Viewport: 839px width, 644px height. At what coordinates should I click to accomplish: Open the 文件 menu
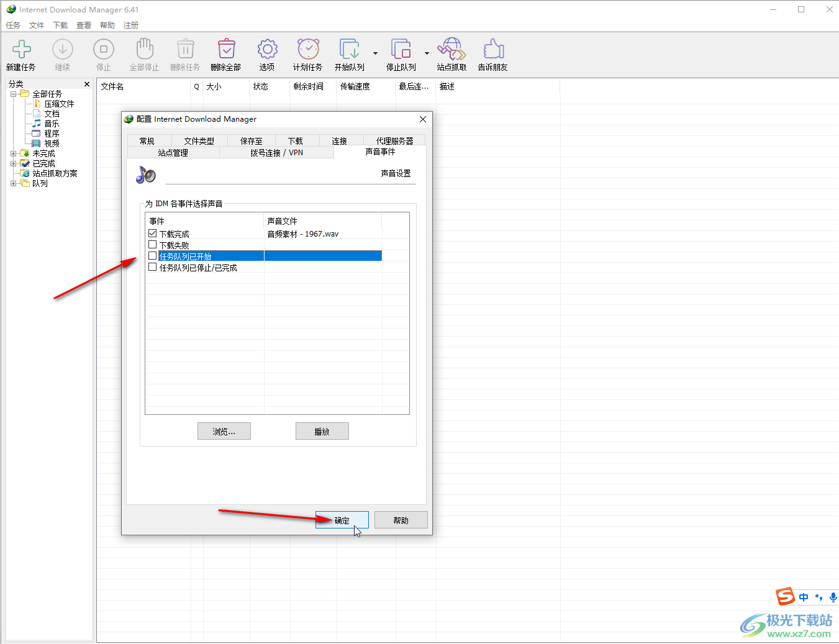(37, 25)
